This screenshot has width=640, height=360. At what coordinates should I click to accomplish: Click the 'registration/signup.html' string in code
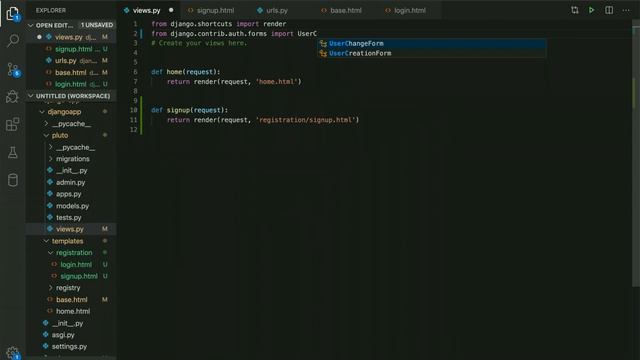(306, 120)
